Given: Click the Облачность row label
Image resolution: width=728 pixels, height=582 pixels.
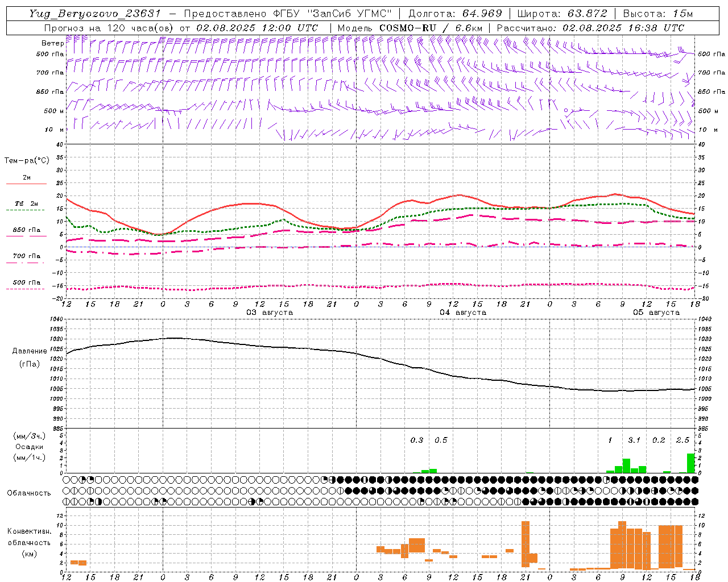Looking at the screenshot, I should 29,493.
